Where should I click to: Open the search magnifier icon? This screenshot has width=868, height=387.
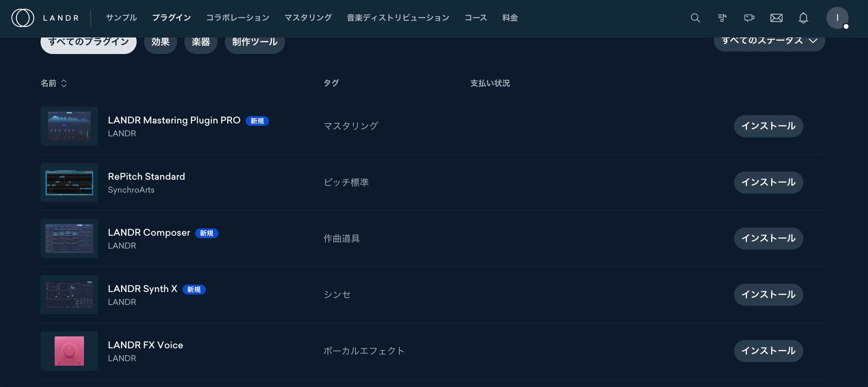[x=695, y=18]
